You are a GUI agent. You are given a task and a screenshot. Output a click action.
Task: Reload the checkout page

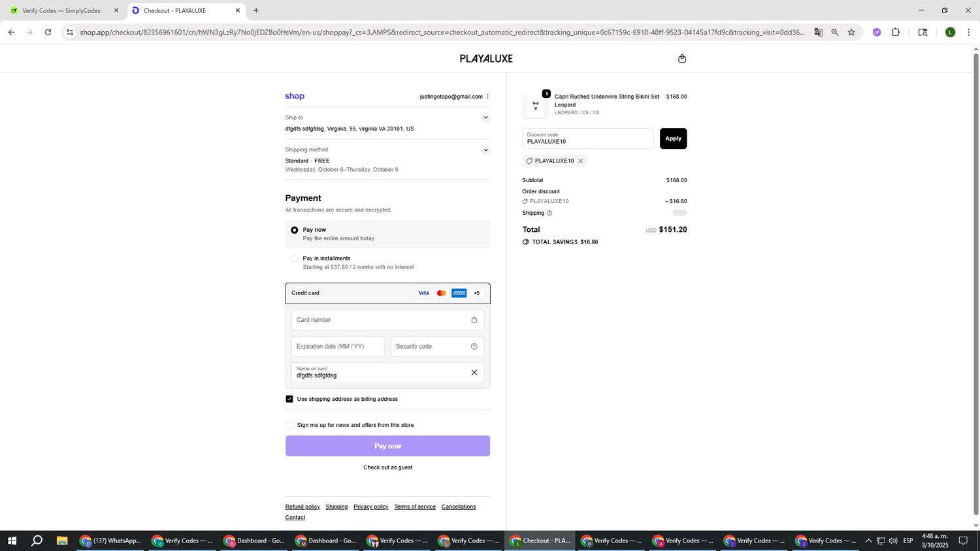(x=48, y=32)
